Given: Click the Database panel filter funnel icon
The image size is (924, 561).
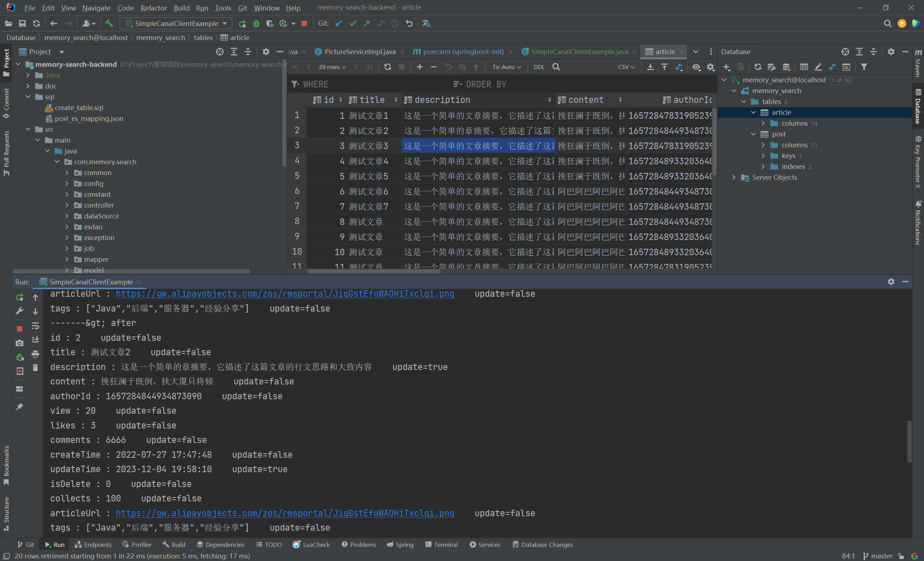Looking at the screenshot, I should click(864, 67).
